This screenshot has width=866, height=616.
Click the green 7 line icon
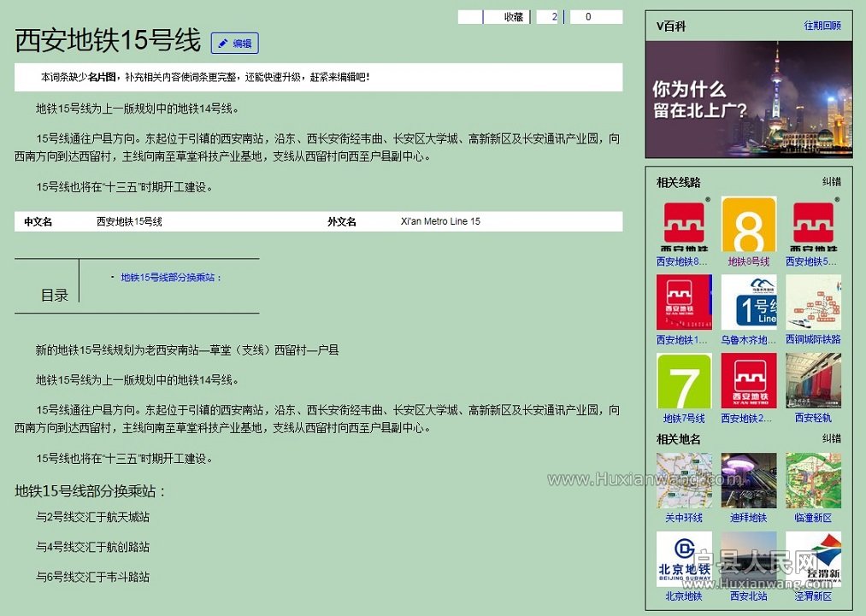pyautogui.click(x=684, y=381)
